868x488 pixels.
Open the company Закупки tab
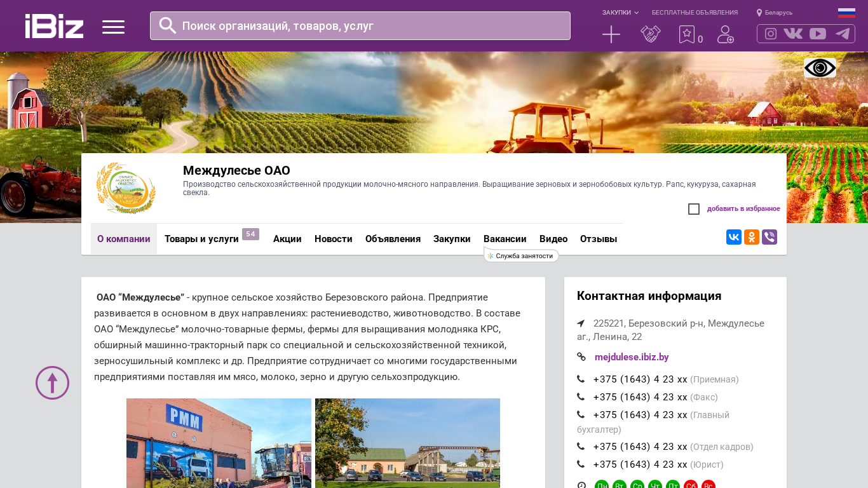pos(452,239)
